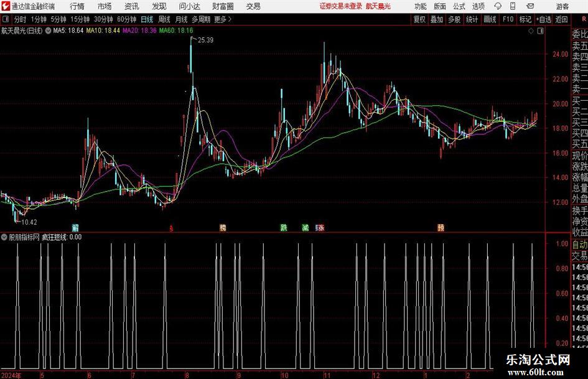The height and width of the screenshot is (379, 588).
Task: Click the 减 event marker
Action: point(306,228)
